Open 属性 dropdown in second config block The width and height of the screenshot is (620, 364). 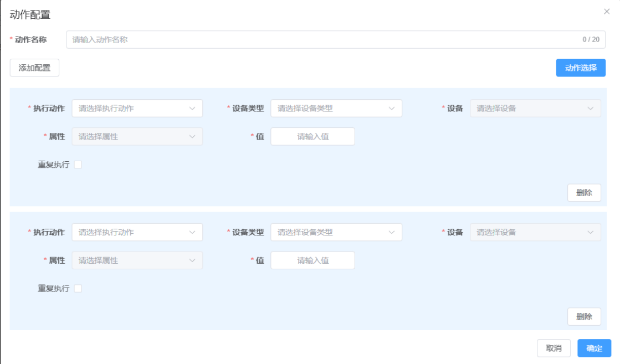137,260
